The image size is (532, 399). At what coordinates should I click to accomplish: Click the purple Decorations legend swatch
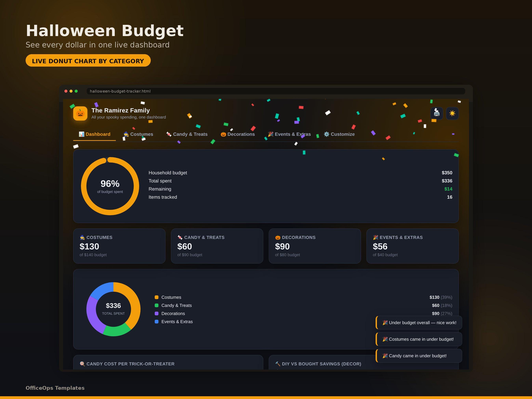tap(157, 314)
